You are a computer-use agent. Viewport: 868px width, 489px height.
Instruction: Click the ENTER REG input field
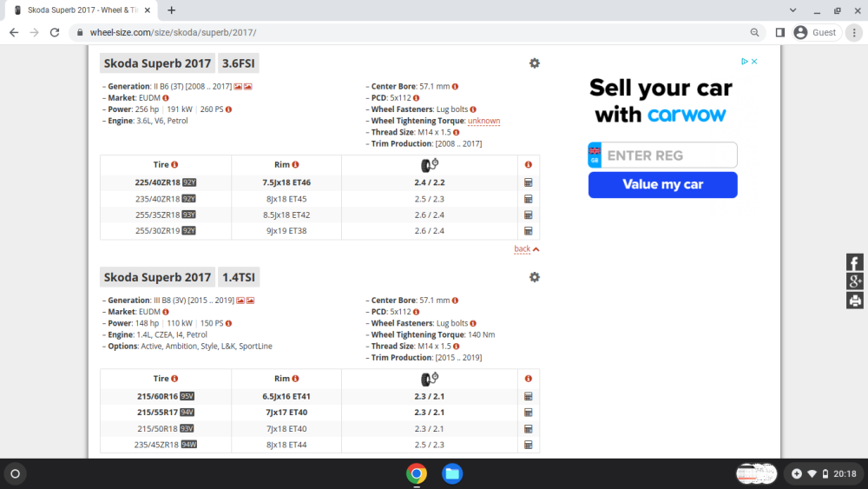[669, 155]
